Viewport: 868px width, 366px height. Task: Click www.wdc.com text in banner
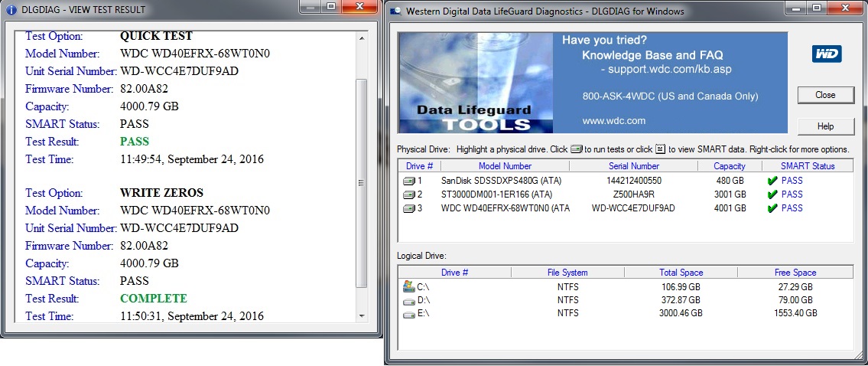(614, 121)
